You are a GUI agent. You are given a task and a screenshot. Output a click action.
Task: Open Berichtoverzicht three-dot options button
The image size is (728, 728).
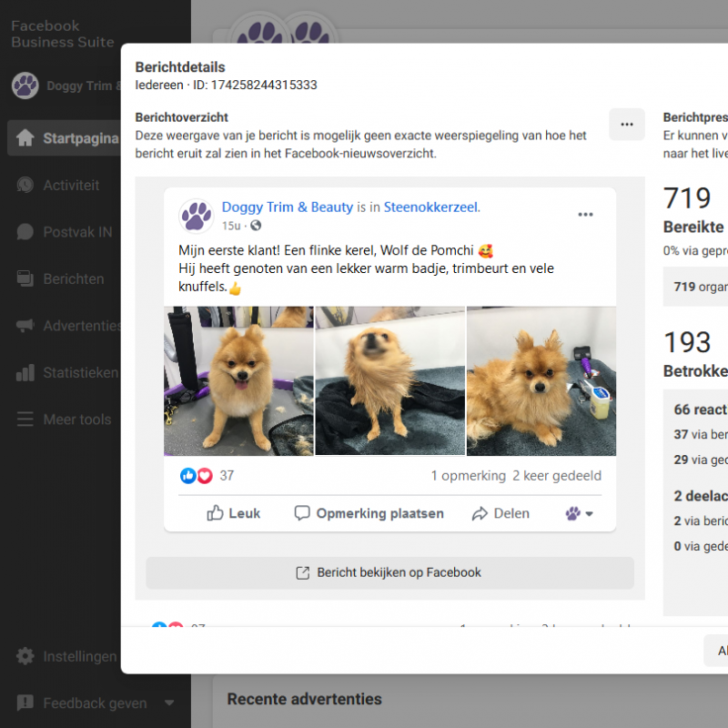point(627,125)
